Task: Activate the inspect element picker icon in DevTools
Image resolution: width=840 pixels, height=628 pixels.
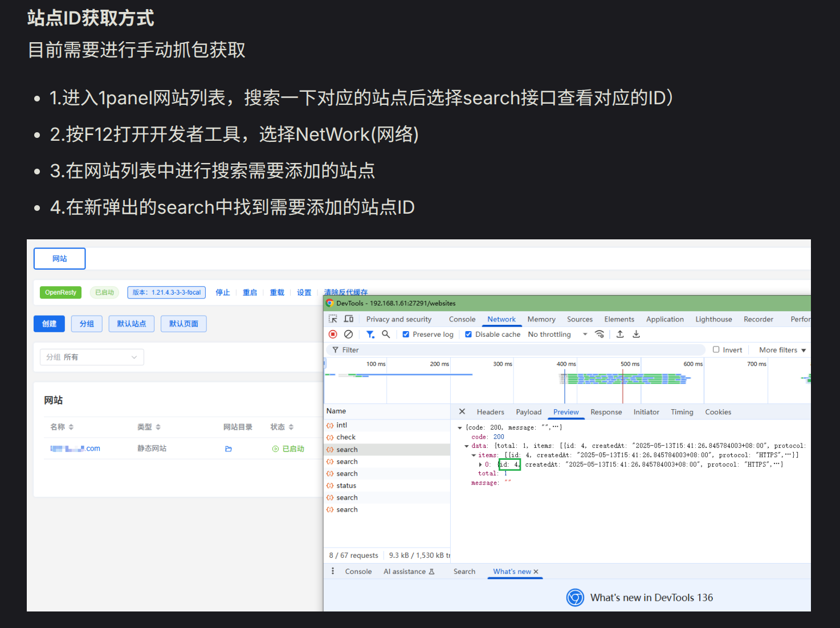Action: click(333, 319)
